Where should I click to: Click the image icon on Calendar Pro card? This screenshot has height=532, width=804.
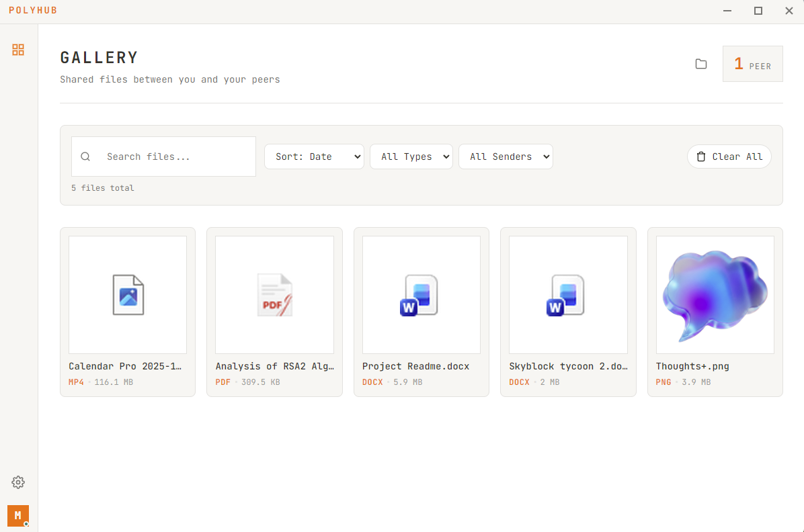coord(127,294)
